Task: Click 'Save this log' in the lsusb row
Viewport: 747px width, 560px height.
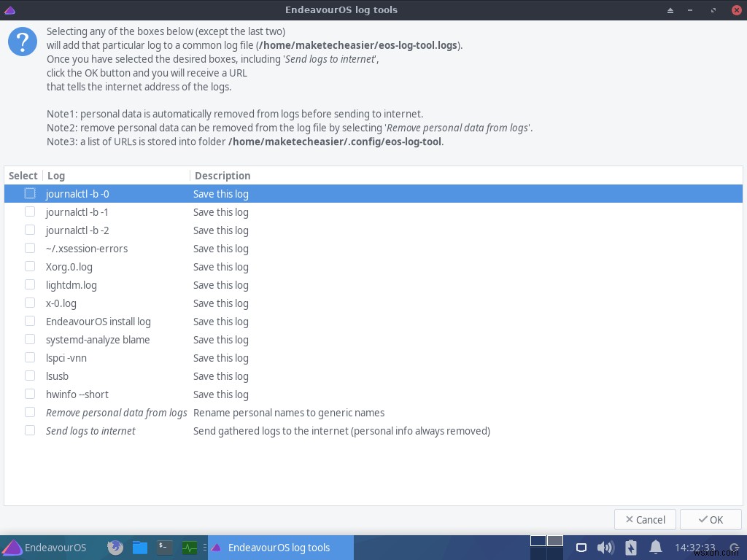Action: point(220,376)
